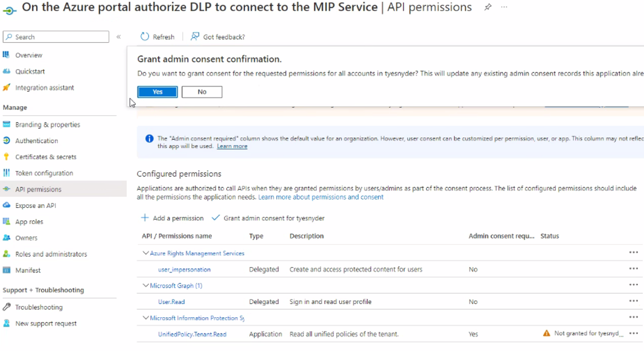Click the Admin consent required column header
The height and width of the screenshot is (351, 644).
click(x=502, y=236)
